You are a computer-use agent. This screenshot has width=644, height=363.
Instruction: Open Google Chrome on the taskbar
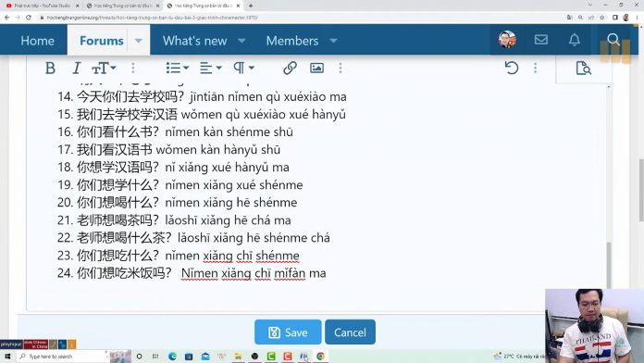[320, 356]
